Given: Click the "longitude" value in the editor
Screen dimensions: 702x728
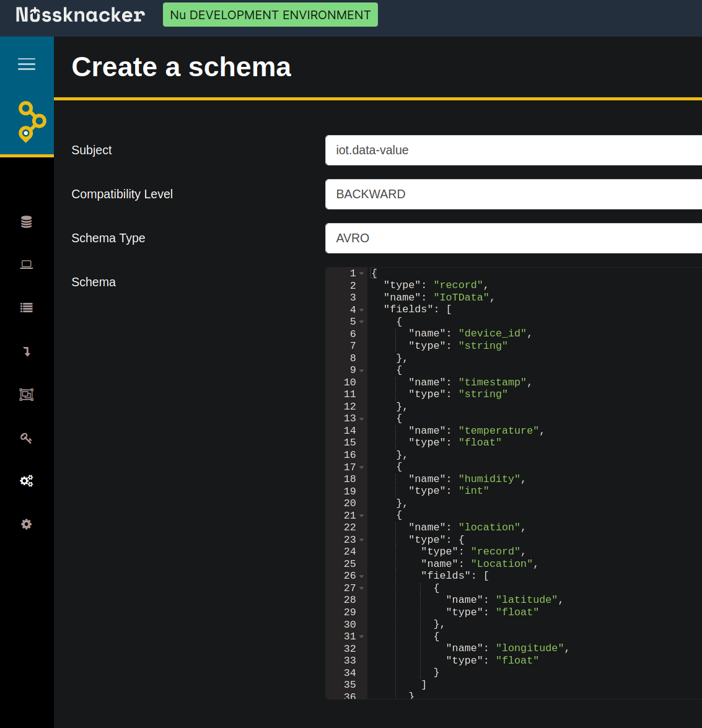Looking at the screenshot, I should click(x=530, y=648).
